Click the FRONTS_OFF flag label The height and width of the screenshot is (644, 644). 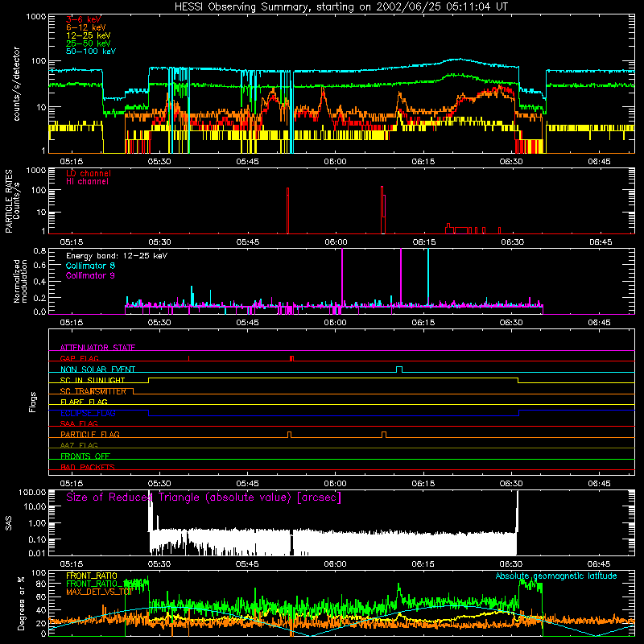point(85,456)
